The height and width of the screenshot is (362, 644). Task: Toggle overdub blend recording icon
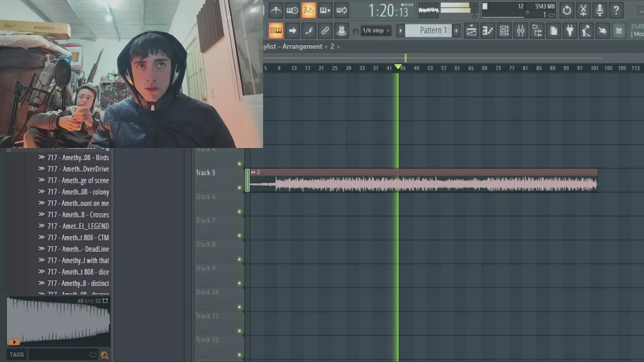(325, 10)
